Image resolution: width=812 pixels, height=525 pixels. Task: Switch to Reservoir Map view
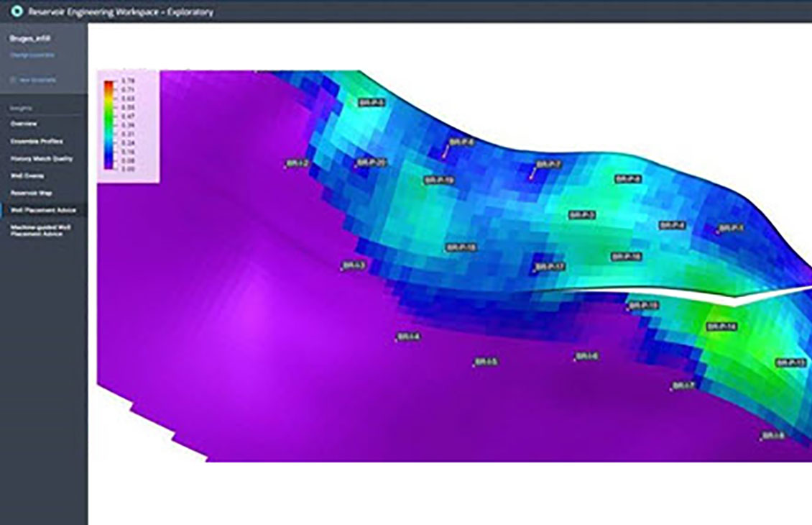30,193
